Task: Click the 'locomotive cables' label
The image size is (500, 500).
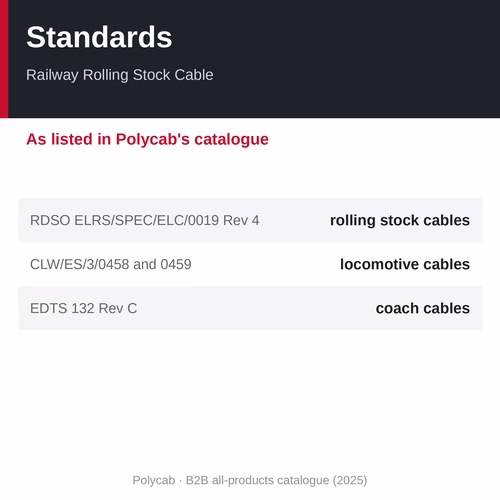Action: click(x=405, y=264)
